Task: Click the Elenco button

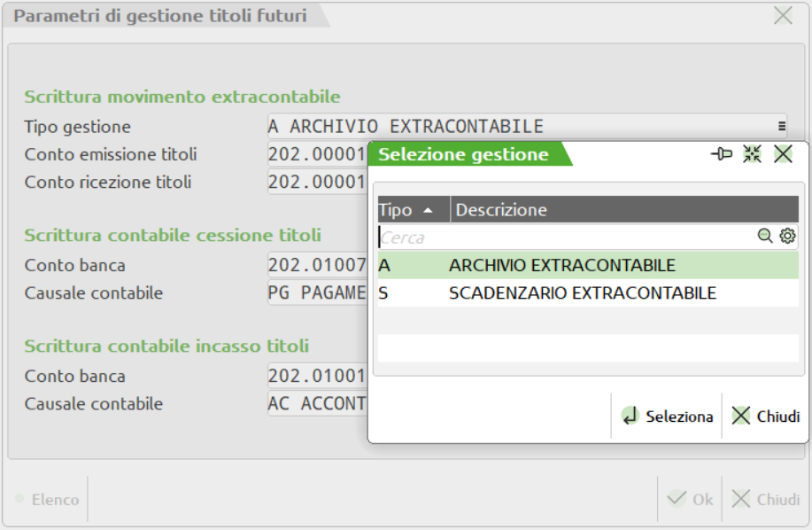Action: 48,500
